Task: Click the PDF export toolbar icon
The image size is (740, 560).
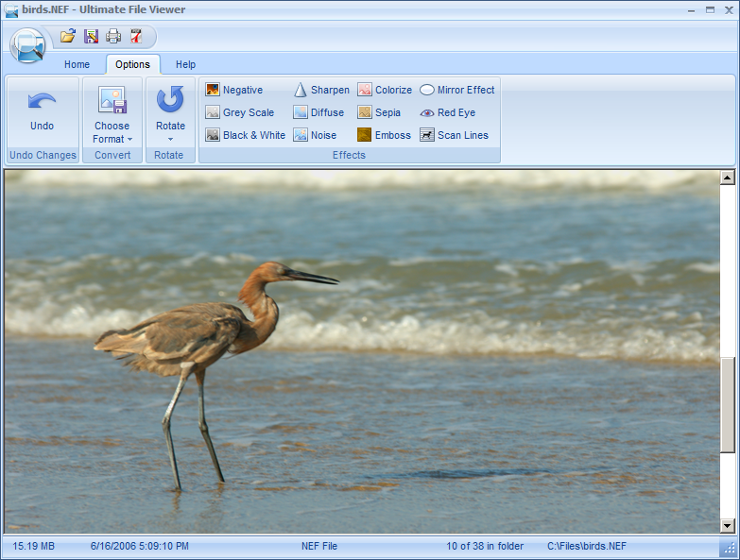Action: pos(136,36)
